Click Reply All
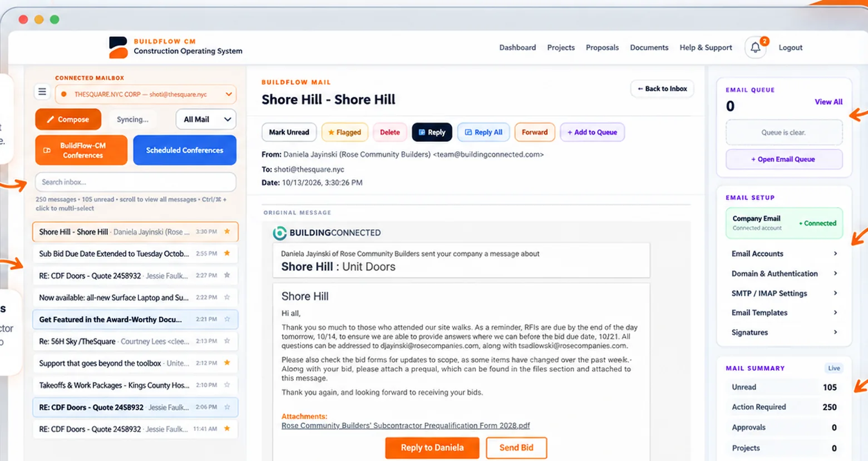The image size is (868, 461). (x=484, y=132)
